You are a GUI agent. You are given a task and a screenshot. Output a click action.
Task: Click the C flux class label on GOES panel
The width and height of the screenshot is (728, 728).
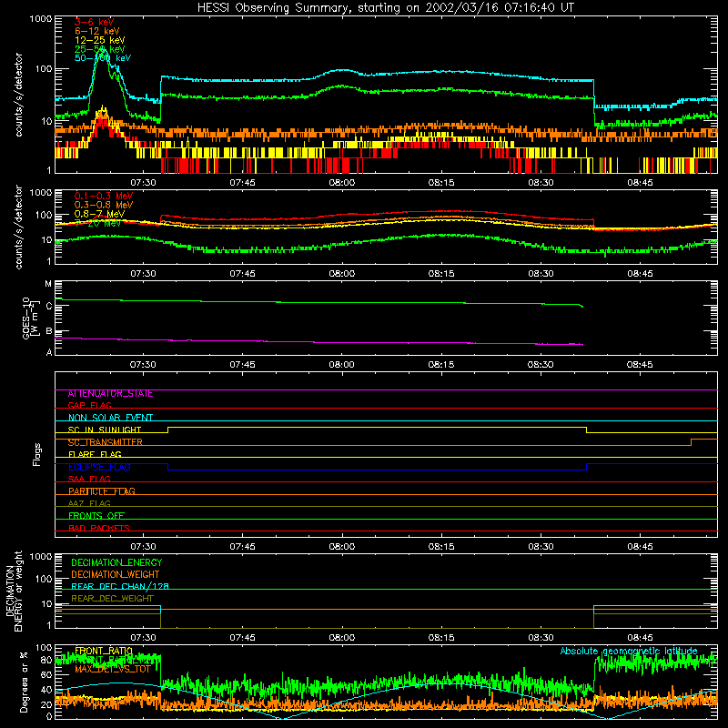(49, 306)
